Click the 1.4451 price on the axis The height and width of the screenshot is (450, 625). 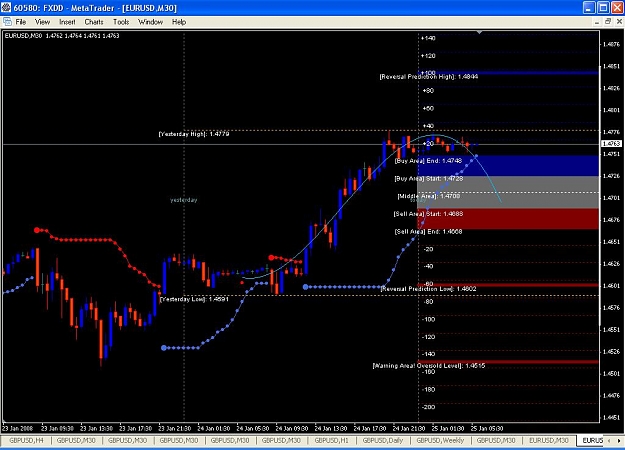click(611, 417)
